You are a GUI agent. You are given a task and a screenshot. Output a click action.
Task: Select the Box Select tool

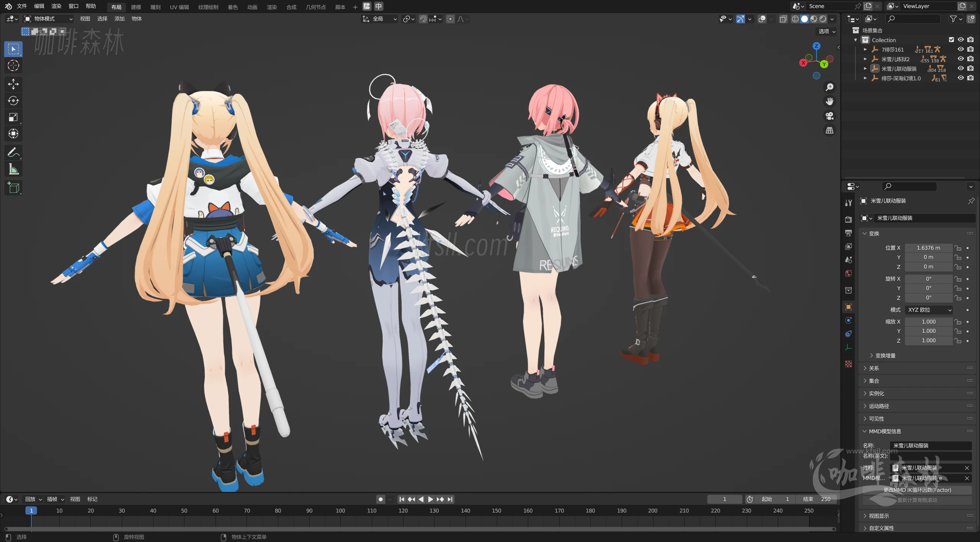[x=13, y=49]
